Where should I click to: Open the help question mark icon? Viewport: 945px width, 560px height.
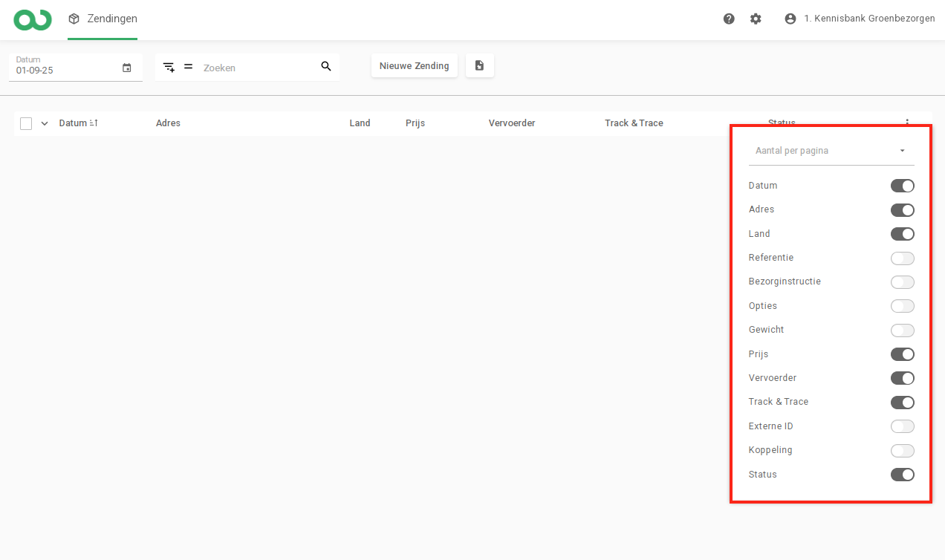point(729,19)
